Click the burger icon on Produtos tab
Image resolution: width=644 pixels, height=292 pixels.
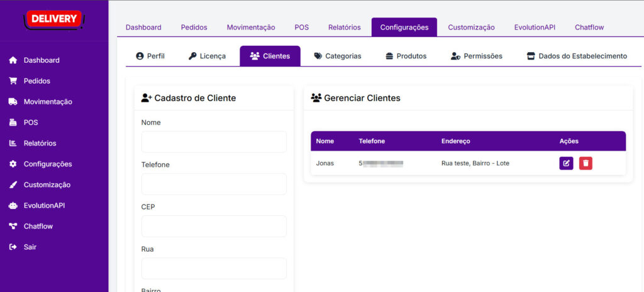(389, 56)
